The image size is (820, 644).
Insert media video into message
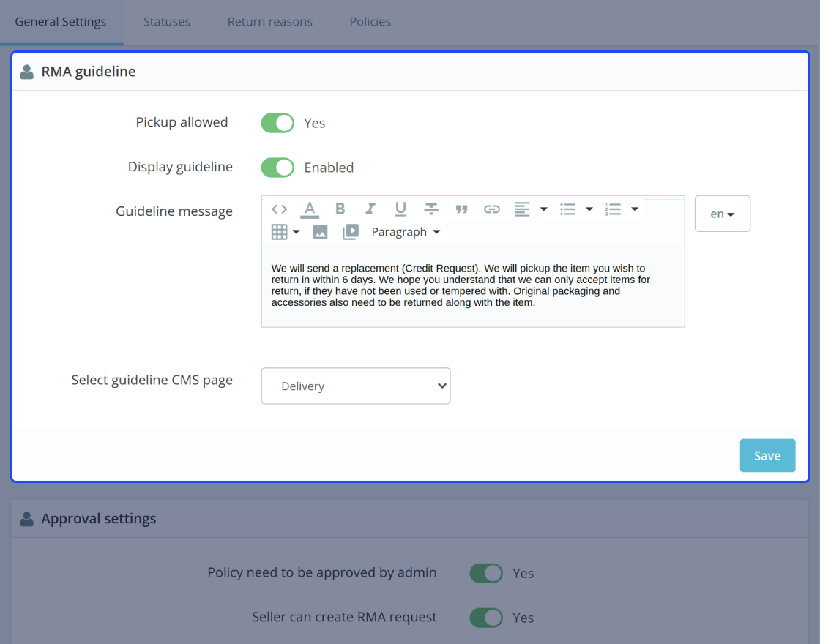351,231
